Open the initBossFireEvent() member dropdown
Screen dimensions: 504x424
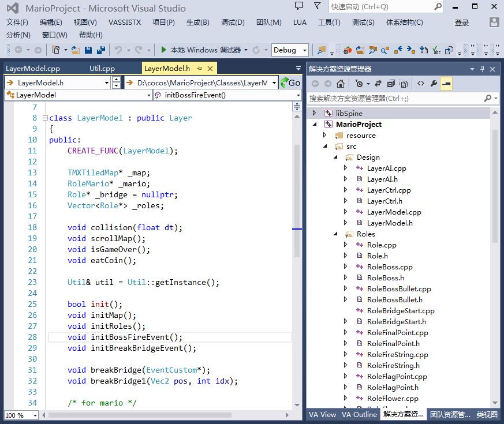[x=298, y=95]
